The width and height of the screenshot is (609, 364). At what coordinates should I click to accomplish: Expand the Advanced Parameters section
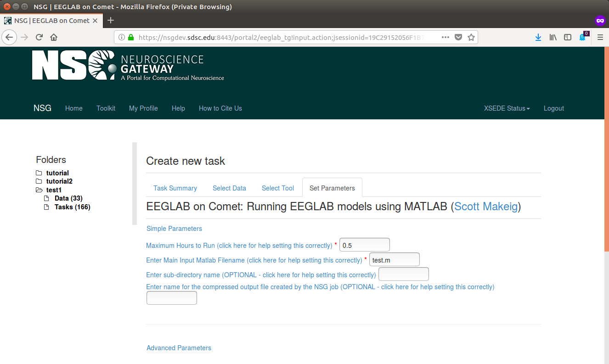click(x=179, y=348)
